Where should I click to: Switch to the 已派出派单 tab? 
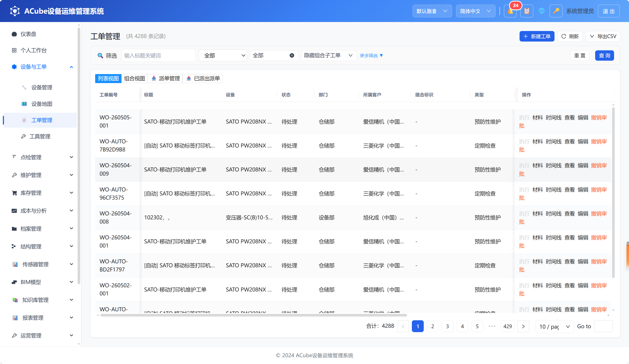coord(203,78)
